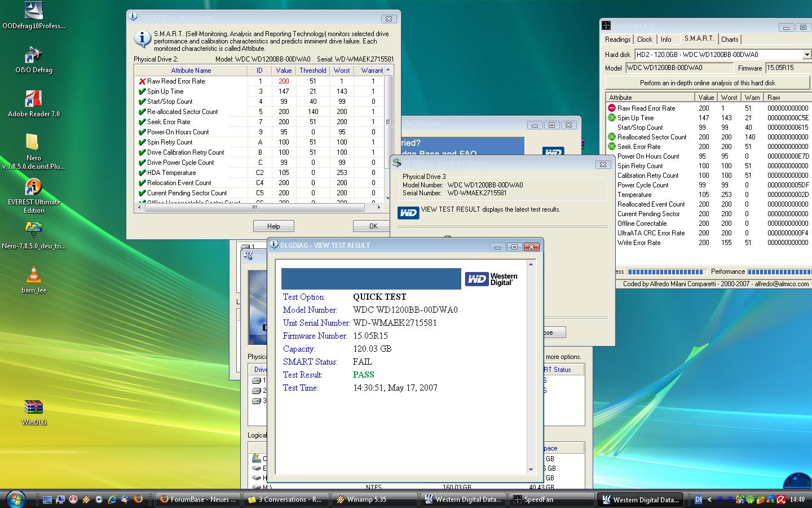Open the O&O Defrag desktop shortcut

(33, 56)
